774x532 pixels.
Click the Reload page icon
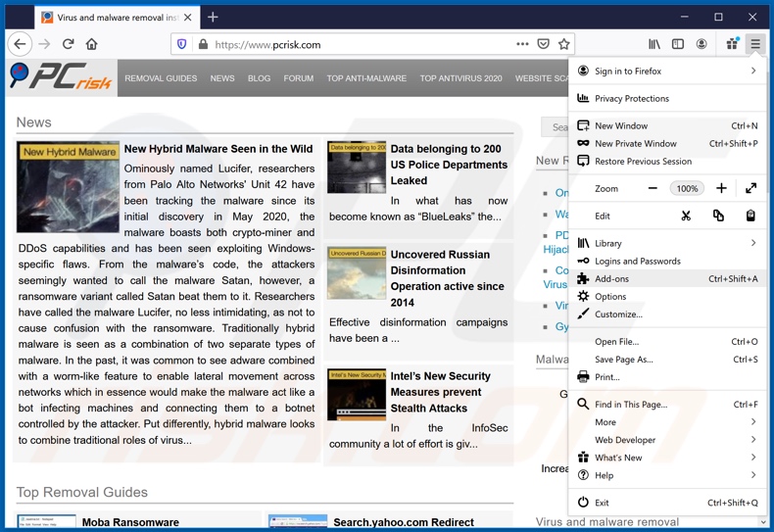coord(68,44)
